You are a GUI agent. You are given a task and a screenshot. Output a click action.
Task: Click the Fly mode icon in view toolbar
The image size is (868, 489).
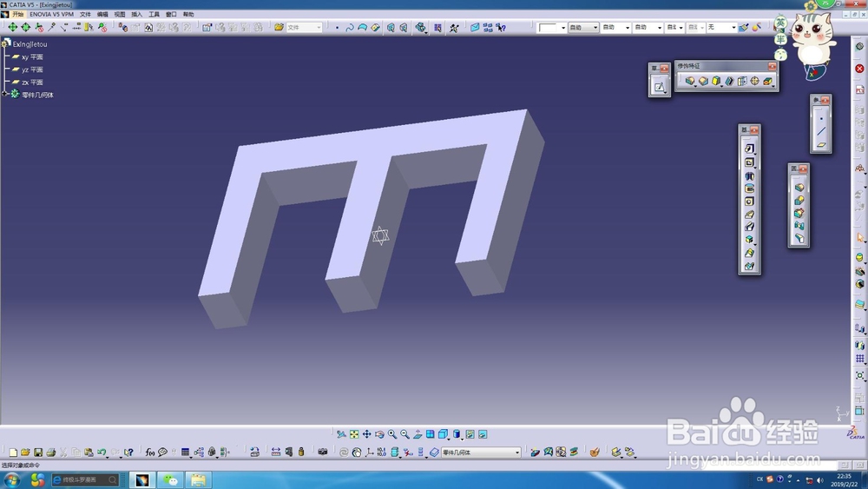[341, 434]
